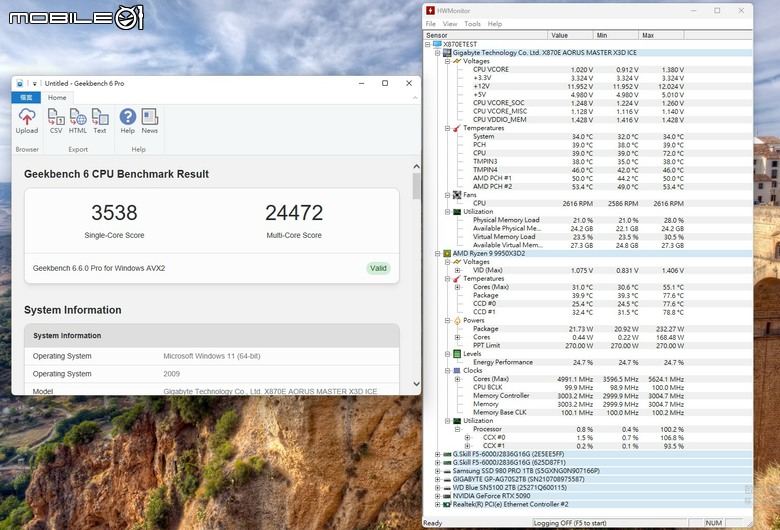Collapse the motherboard Temperatures group

(x=447, y=128)
